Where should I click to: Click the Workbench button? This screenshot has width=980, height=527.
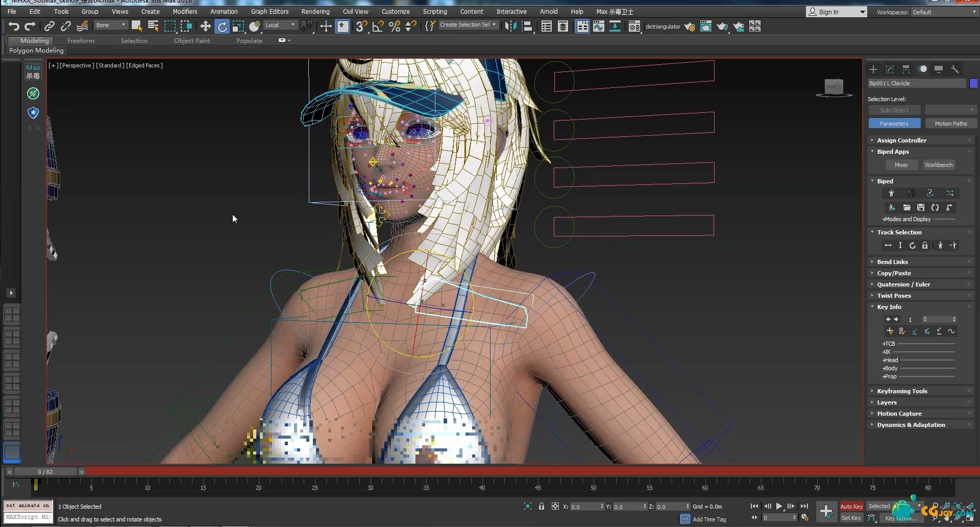tap(939, 165)
